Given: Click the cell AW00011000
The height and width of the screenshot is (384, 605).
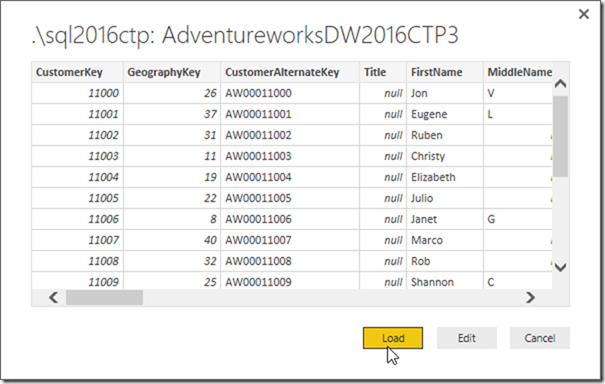Looking at the screenshot, I should coord(290,93).
